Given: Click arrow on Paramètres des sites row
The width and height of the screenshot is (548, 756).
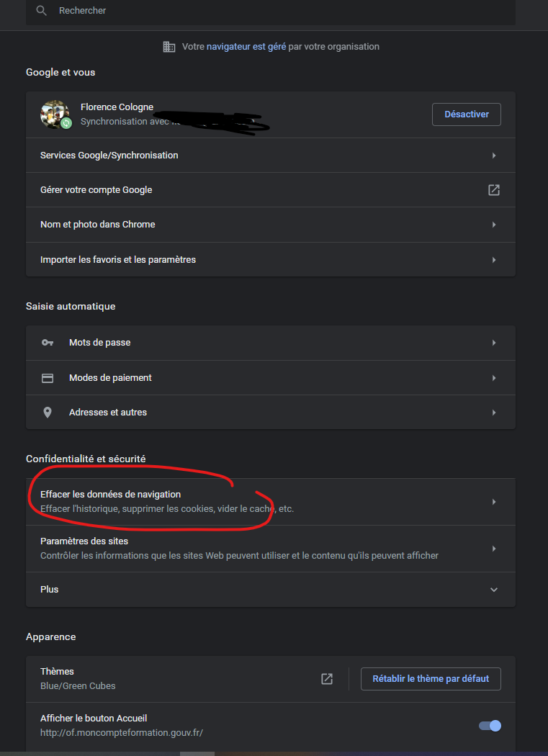Looking at the screenshot, I should [x=494, y=549].
